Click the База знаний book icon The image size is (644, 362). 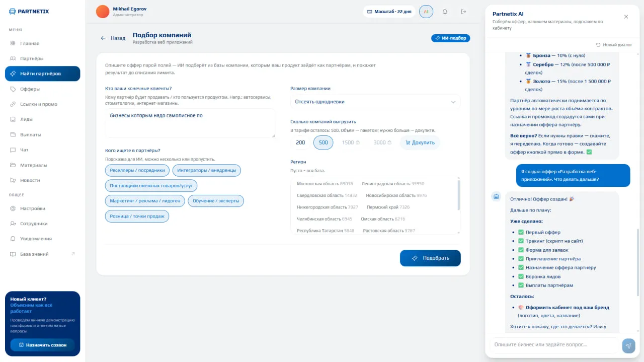coord(13,254)
